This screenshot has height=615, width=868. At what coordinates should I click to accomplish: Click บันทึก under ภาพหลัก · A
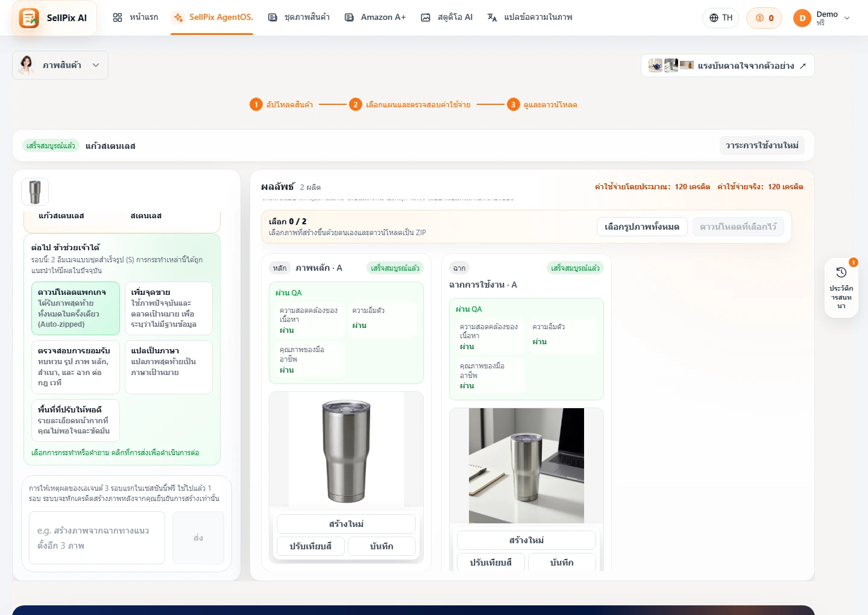(382, 546)
